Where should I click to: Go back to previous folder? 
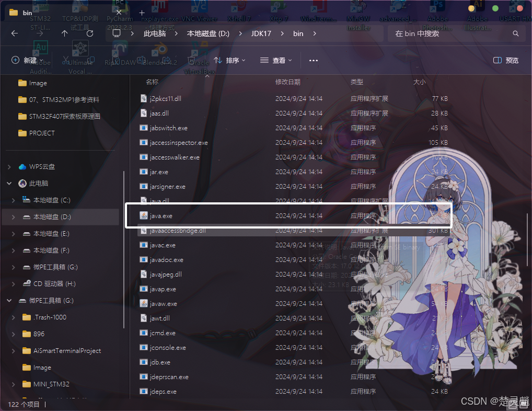coord(15,33)
